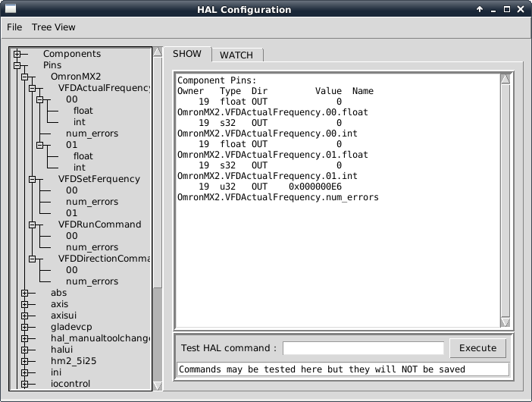This screenshot has width=532, height=402.
Task: Collapse the VFDSetFerquency node
Action: click(x=33, y=179)
